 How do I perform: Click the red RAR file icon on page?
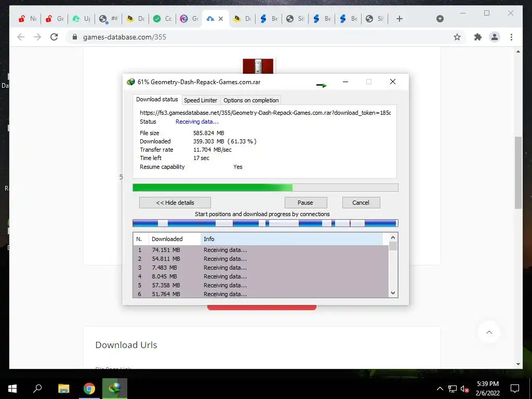point(258,66)
